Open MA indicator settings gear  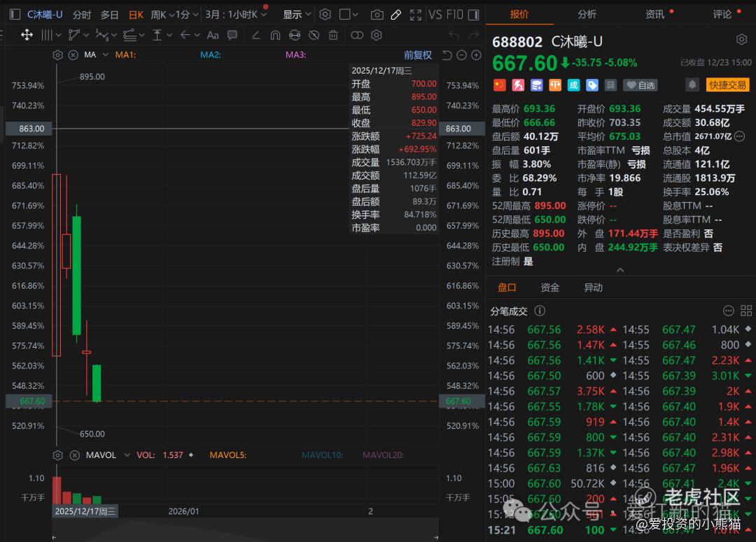click(57, 55)
